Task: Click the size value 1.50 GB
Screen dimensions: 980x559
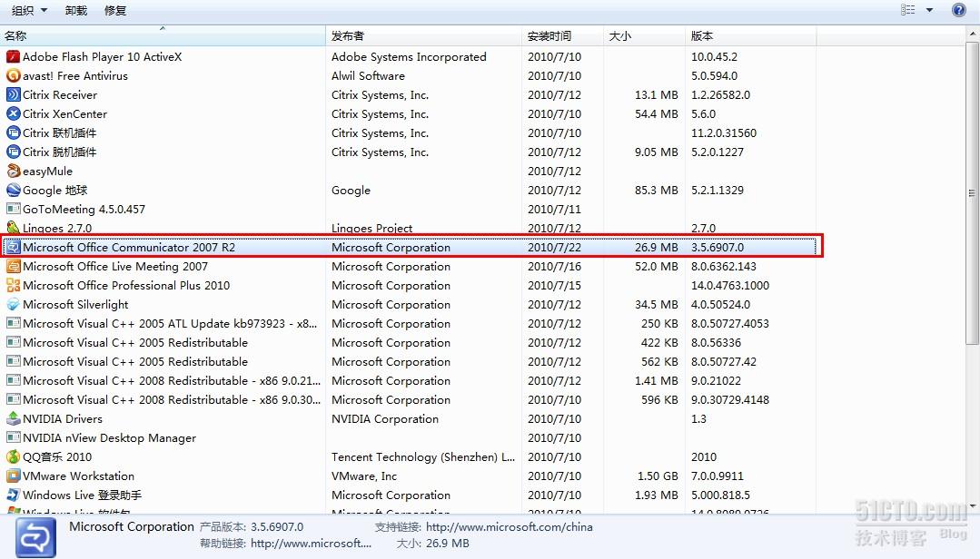Action: 658,476
